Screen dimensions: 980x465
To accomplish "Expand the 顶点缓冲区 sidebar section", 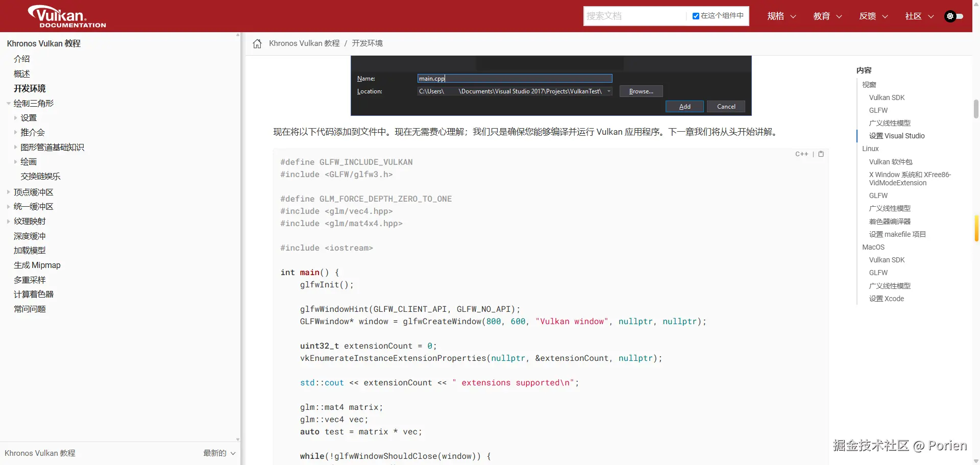I will click(x=9, y=192).
